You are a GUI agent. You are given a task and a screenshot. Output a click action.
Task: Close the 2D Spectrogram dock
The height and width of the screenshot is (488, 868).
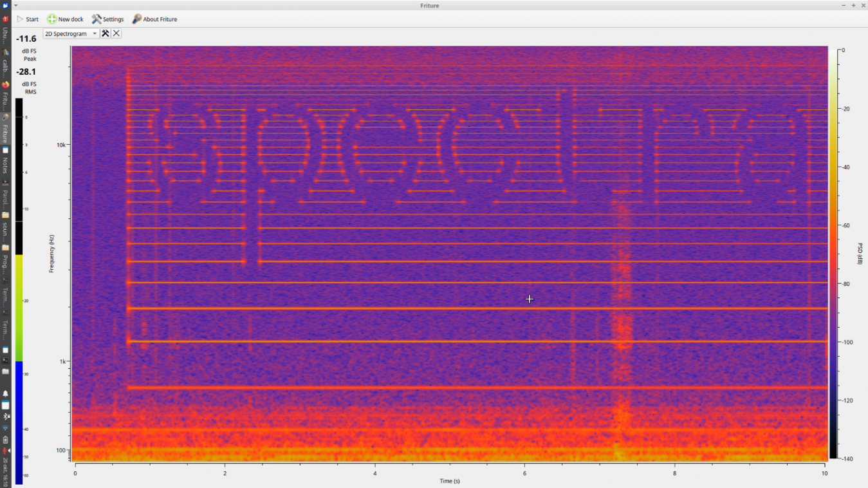116,33
